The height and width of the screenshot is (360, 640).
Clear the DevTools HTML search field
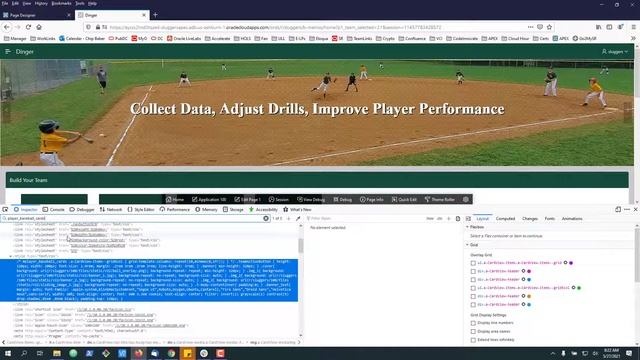(266, 218)
